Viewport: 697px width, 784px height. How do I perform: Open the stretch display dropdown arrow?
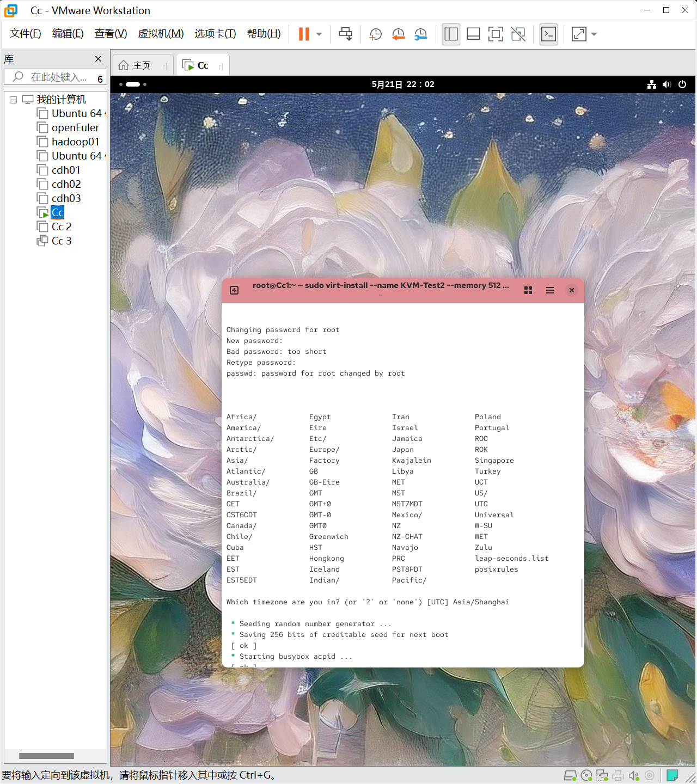click(x=594, y=34)
